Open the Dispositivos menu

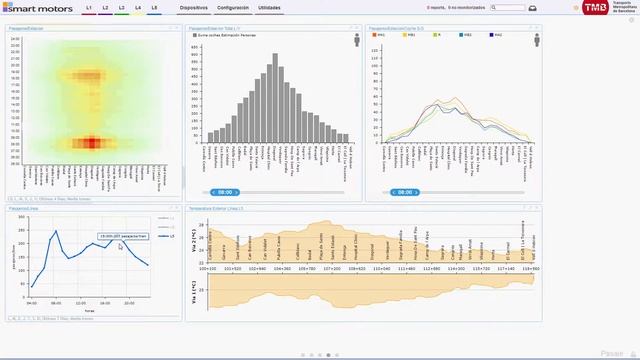tap(194, 8)
